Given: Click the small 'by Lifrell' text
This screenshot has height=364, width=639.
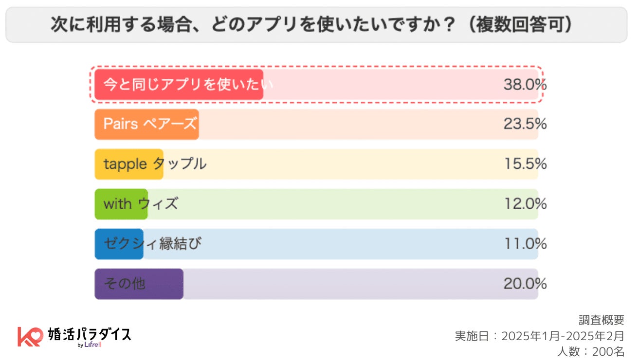Looking at the screenshot, I should 89,346.
